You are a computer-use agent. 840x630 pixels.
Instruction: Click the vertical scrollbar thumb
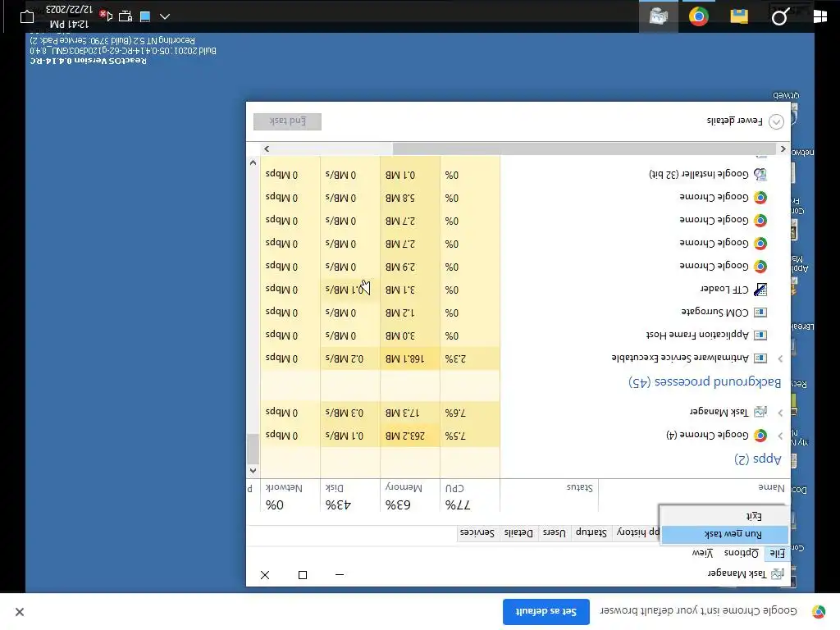tap(253, 449)
